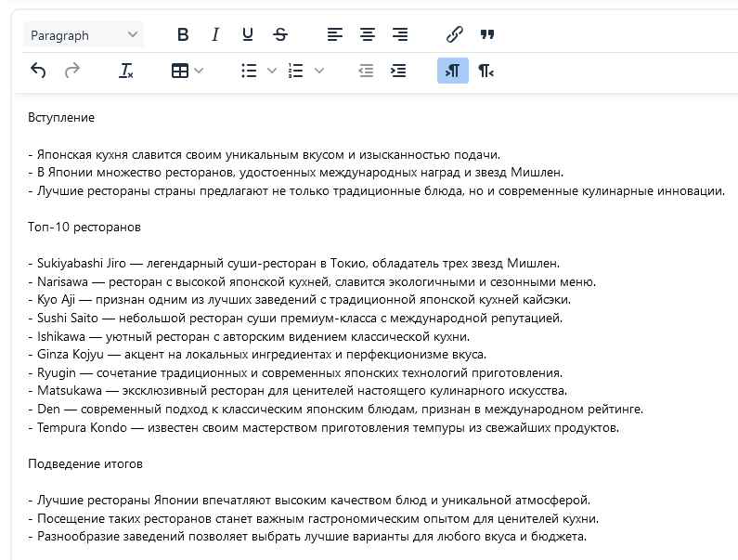The height and width of the screenshot is (560, 738).
Task: Toggle left-to-right text direction
Action: pyautogui.click(x=453, y=71)
